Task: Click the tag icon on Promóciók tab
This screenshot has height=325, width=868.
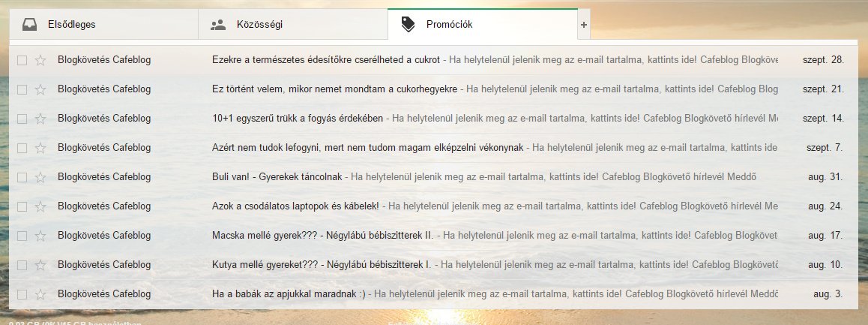Action: tap(408, 24)
